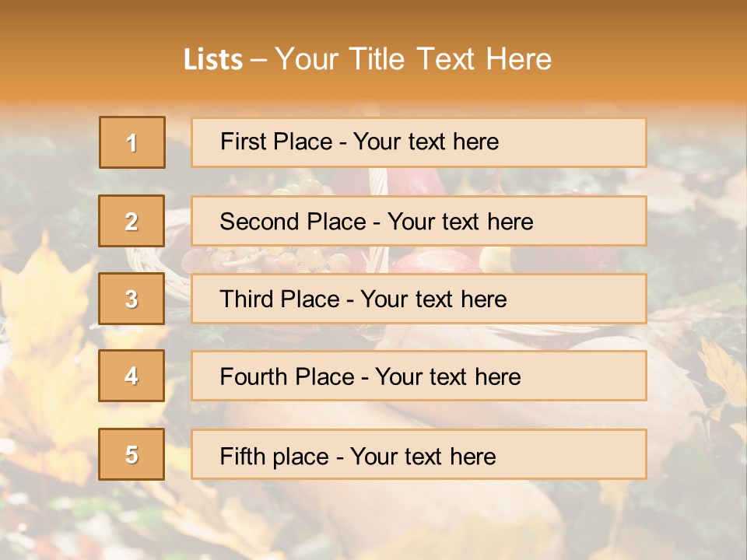The width and height of the screenshot is (747, 560).
Task: Click the Third Place text box
Action: pos(419,299)
